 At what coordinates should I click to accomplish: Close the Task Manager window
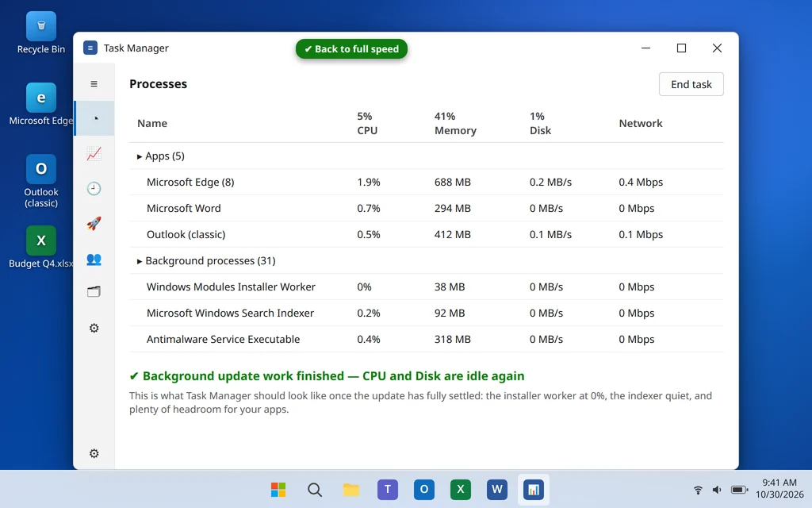click(717, 48)
